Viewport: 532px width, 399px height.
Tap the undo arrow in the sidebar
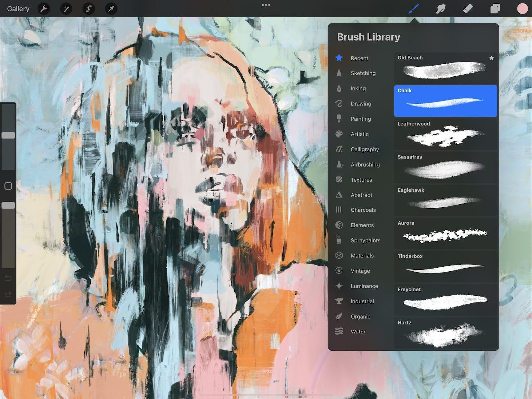tap(8, 279)
